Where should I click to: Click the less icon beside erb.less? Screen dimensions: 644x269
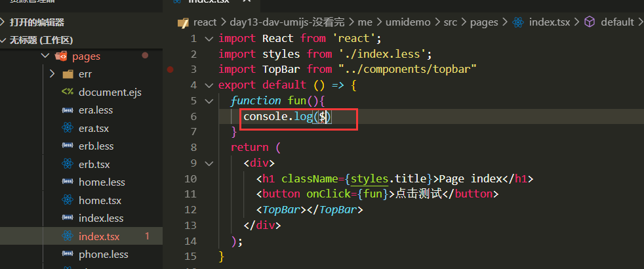click(68, 146)
